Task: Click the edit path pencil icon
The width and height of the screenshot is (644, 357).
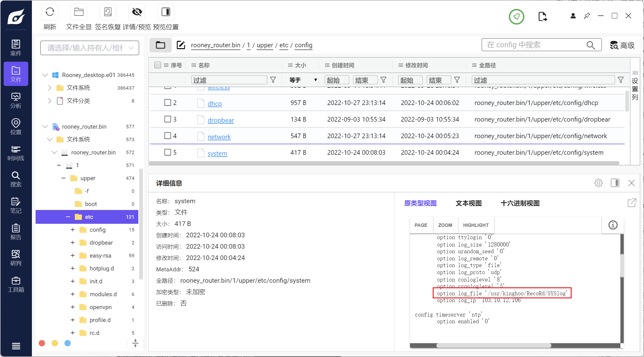Action: 181,45
